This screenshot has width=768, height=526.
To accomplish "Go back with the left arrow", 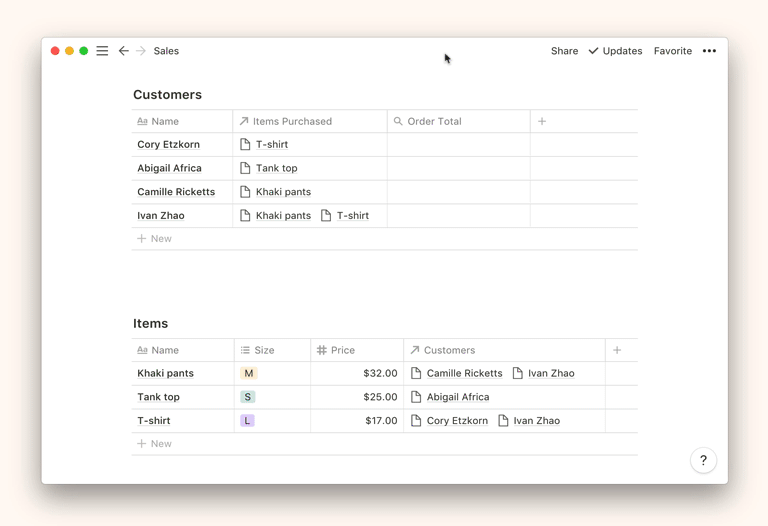I will point(124,51).
